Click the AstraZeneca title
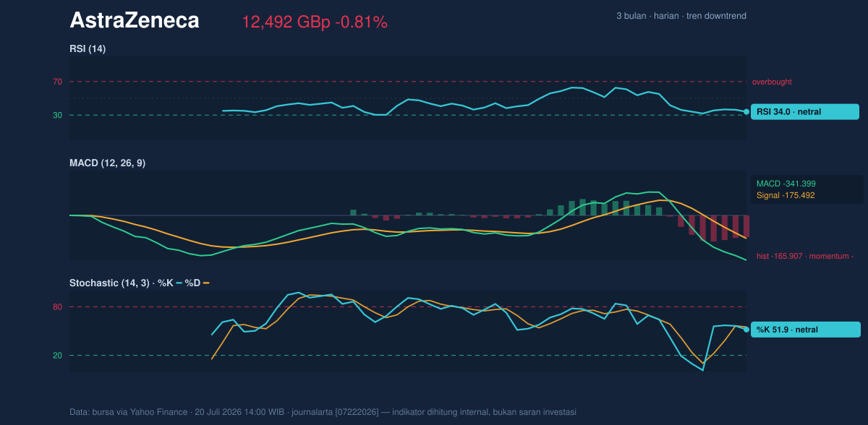Viewport: 868px width, 425px height. (134, 21)
